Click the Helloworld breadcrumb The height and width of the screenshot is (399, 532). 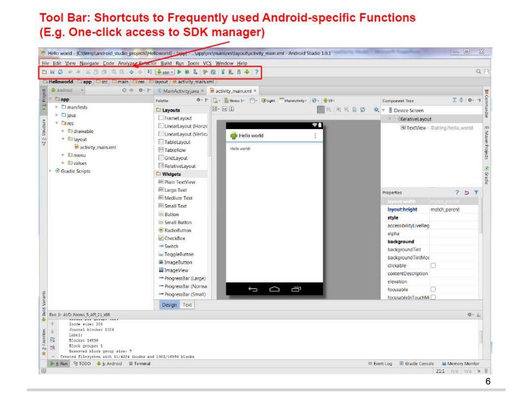[x=58, y=82]
